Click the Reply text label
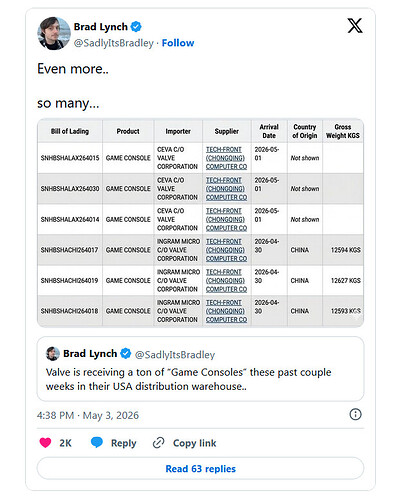This screenshot has width=410, height=500. click(124, 443)
